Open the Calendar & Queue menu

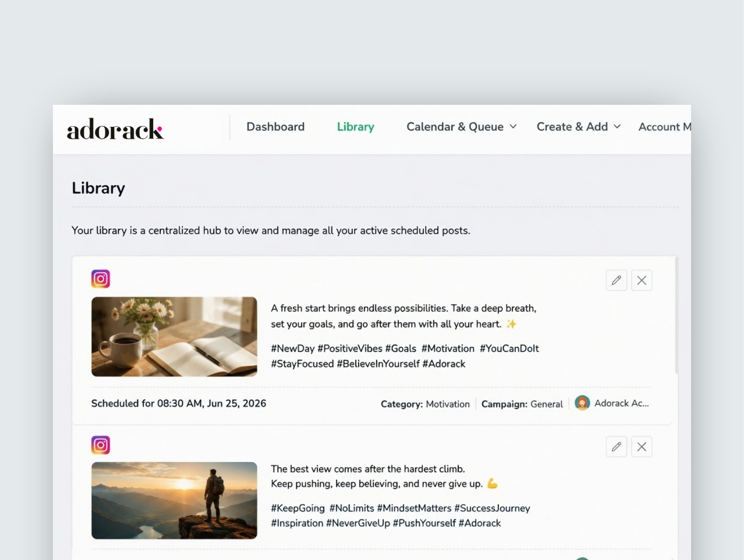[x=461, y=127]
